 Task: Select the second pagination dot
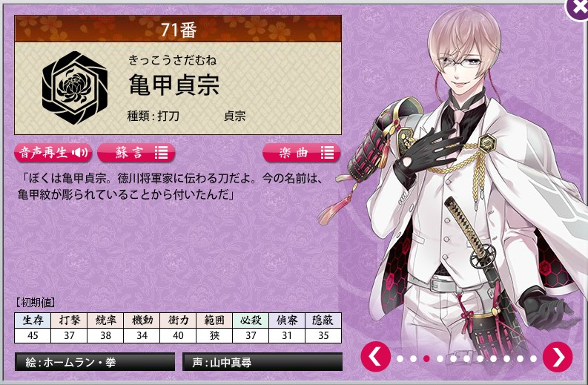413,359
